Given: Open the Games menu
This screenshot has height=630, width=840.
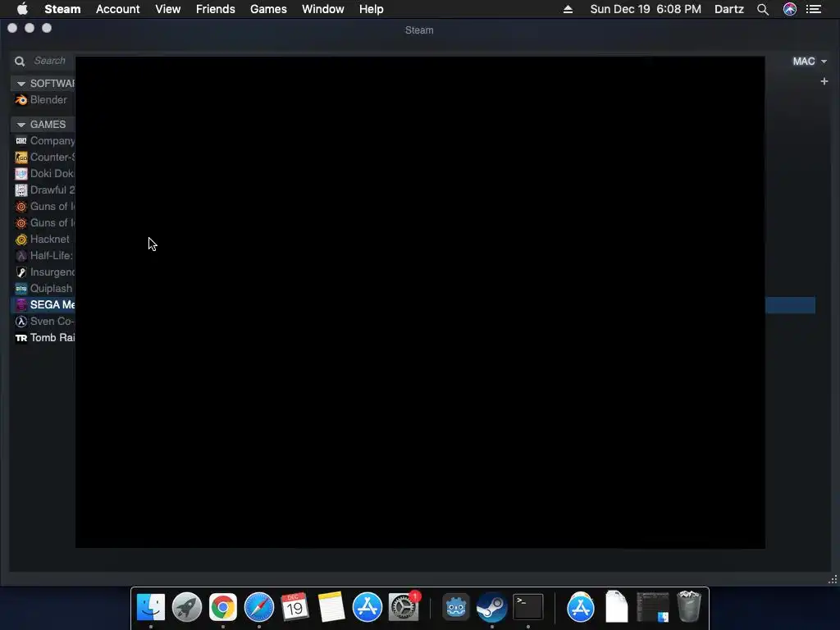Looking at the screenshot, I should [x=268, y=9].
